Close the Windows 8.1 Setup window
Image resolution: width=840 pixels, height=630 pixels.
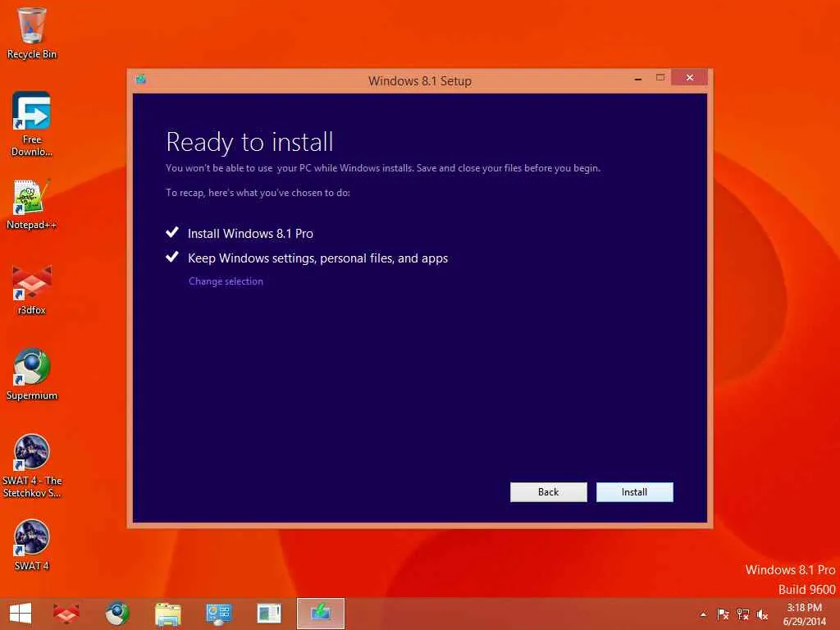coord(689,78)
